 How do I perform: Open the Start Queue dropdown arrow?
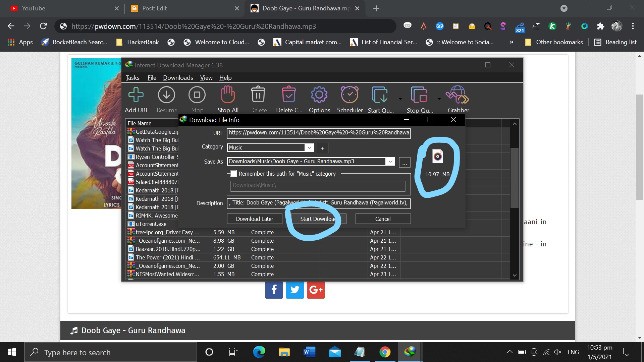coord(400,99)
